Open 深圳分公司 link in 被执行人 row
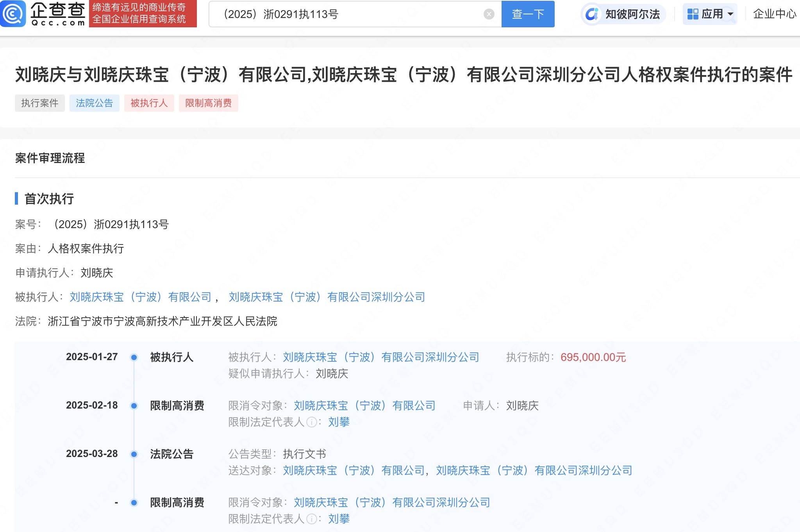Screen dimensions: 800x532 coord(327,297)
